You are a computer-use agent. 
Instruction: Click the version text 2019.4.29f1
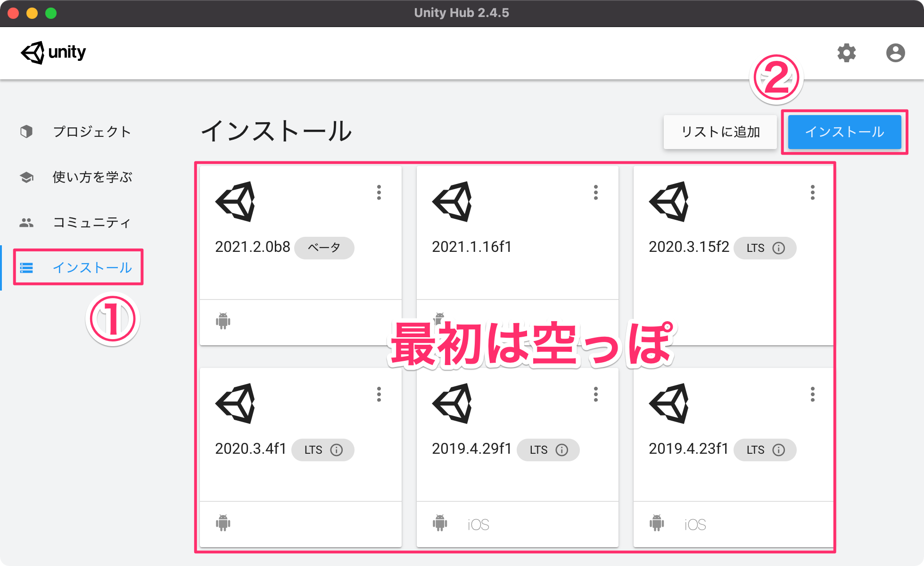[x=472, y=449]
